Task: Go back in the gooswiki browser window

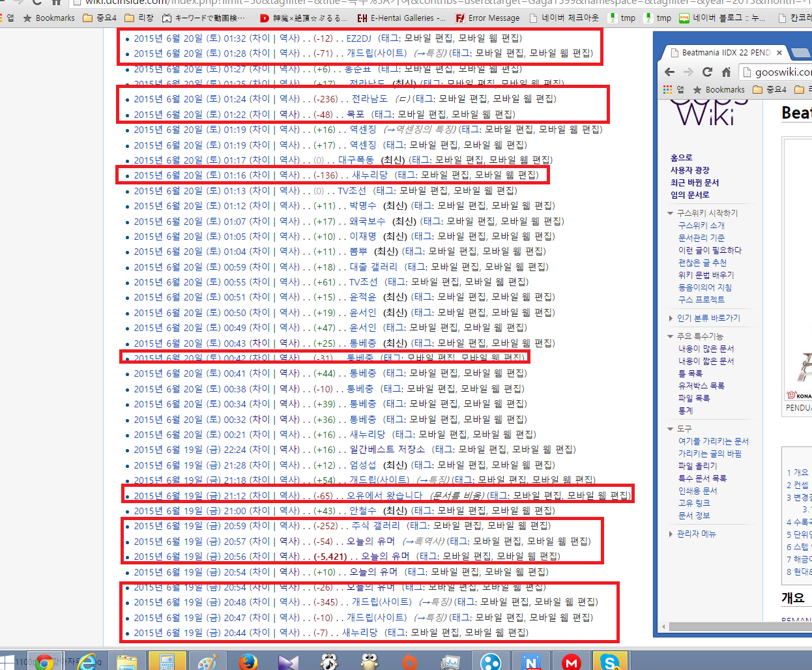Action: coord(670,72)
